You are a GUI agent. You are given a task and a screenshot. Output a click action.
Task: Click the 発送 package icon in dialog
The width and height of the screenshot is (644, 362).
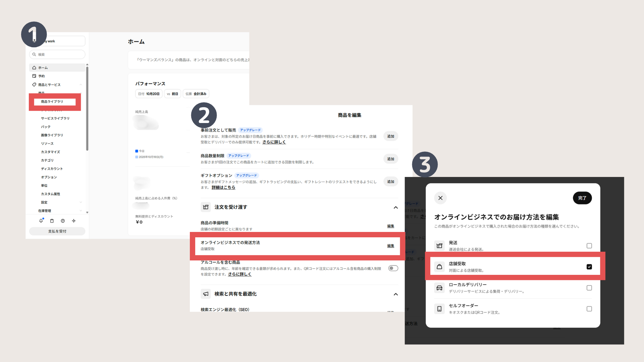439,246
